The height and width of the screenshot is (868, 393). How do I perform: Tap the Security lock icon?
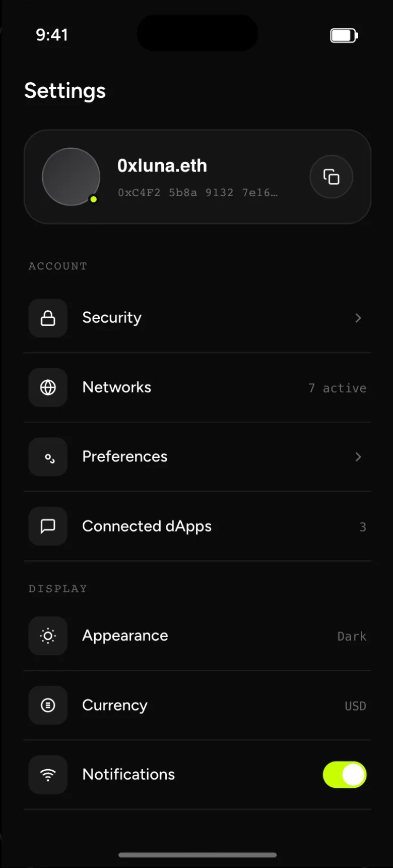48,318
